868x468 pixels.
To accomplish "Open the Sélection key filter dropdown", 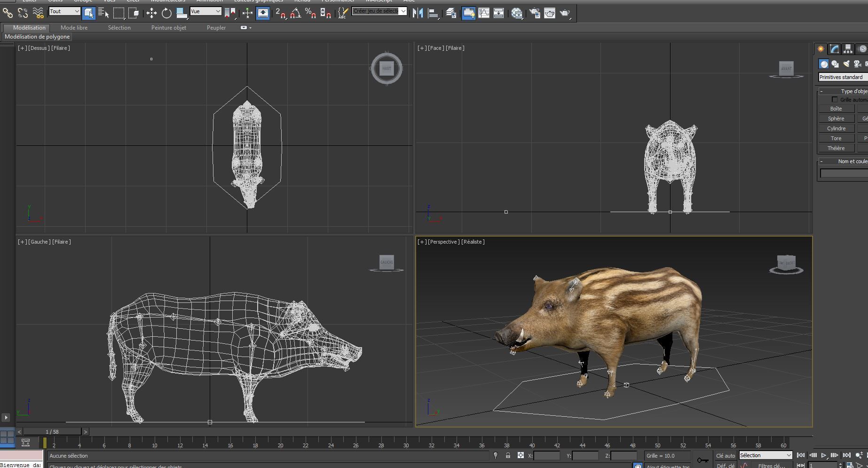I will click(765, 455).
